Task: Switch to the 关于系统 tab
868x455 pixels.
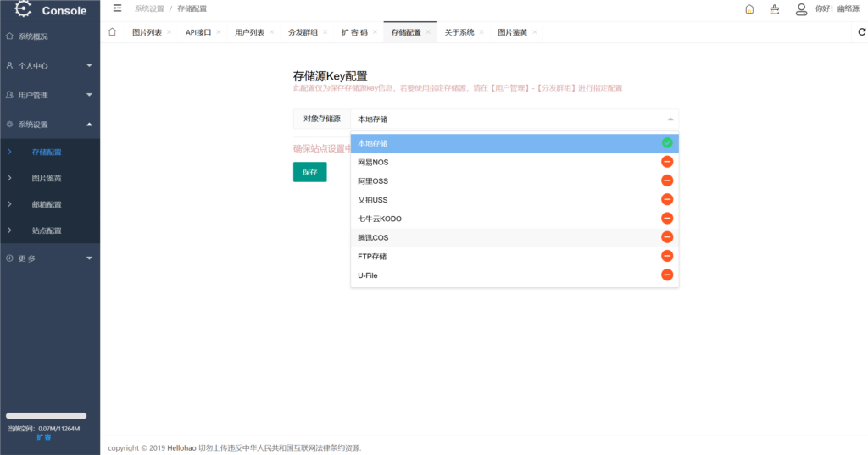Action: pos(459,32)
